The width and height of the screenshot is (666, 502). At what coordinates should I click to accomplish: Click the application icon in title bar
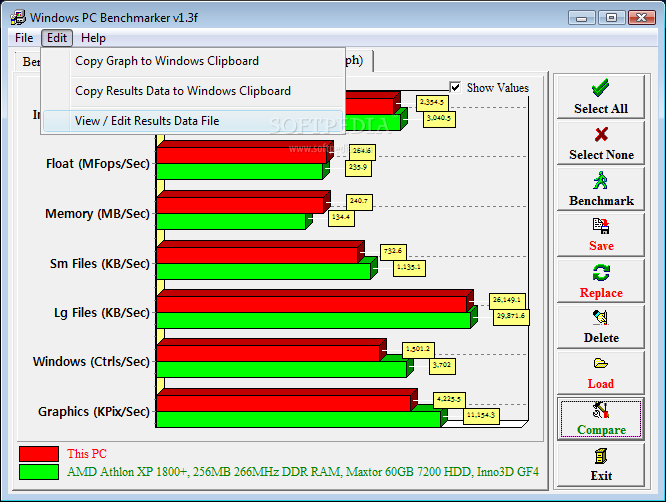pyautogui.click(x=18, y=17)
